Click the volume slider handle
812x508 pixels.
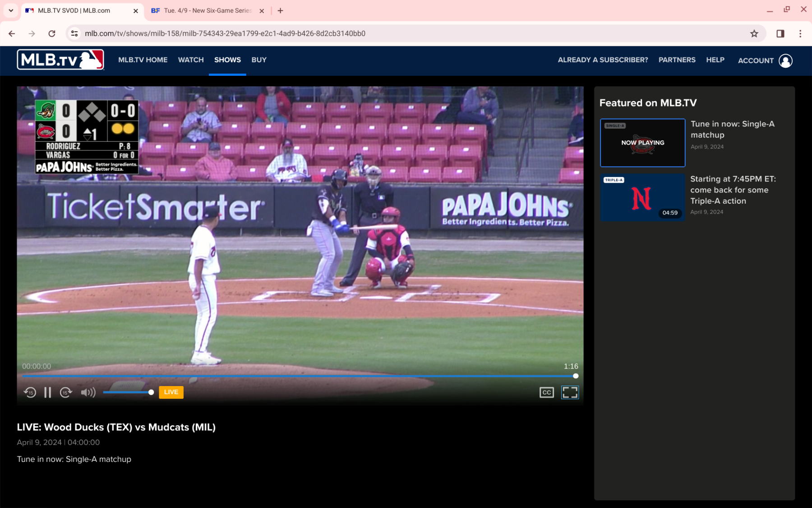click(151, 392)
